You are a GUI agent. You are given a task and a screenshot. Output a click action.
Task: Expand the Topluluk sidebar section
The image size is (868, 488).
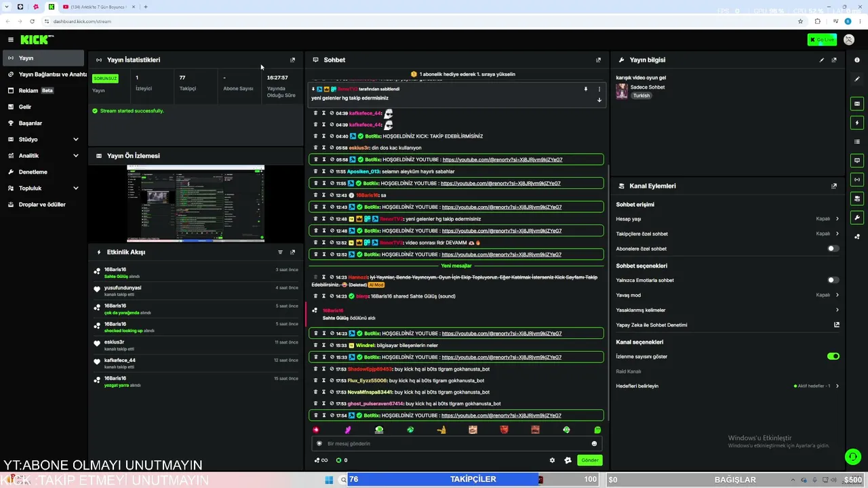43,188
